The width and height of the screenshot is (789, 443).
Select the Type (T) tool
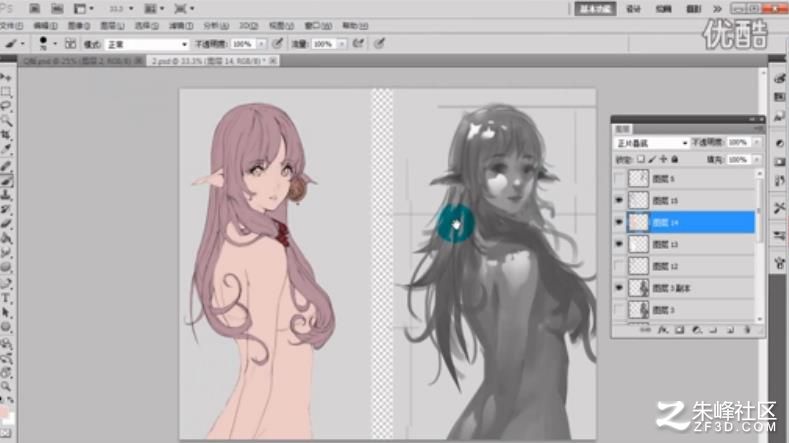coord(6,298)
